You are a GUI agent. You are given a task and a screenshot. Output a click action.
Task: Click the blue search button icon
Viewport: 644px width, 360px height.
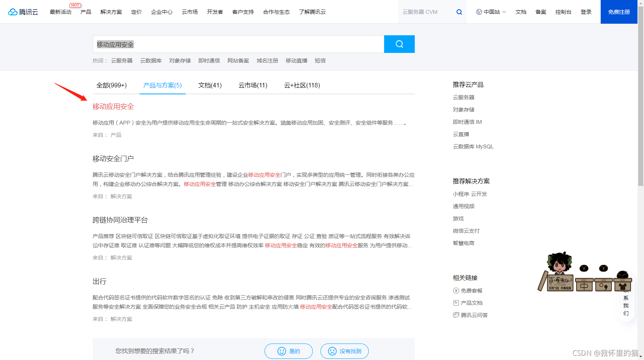click(x=399, y=44)
